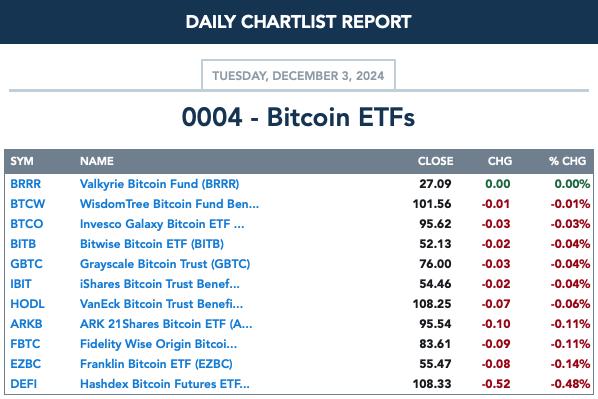The image size is (598, 399).
Task: Open the HODL symbol link
Action: pos(27,304)
